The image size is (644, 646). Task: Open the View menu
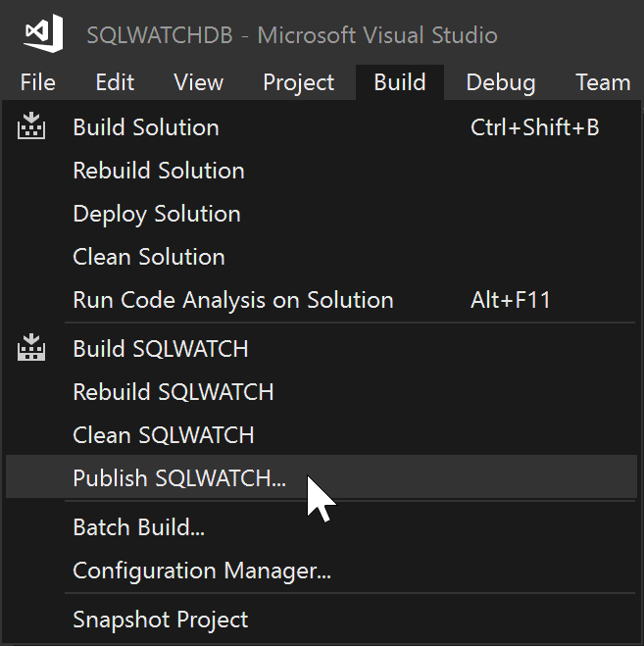tap(199, 82)
